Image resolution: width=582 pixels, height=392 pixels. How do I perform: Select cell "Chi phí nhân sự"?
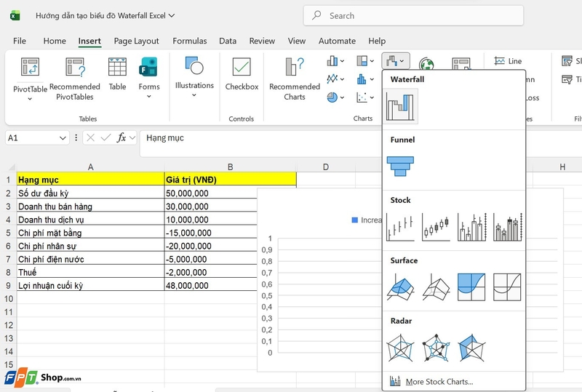90,246
